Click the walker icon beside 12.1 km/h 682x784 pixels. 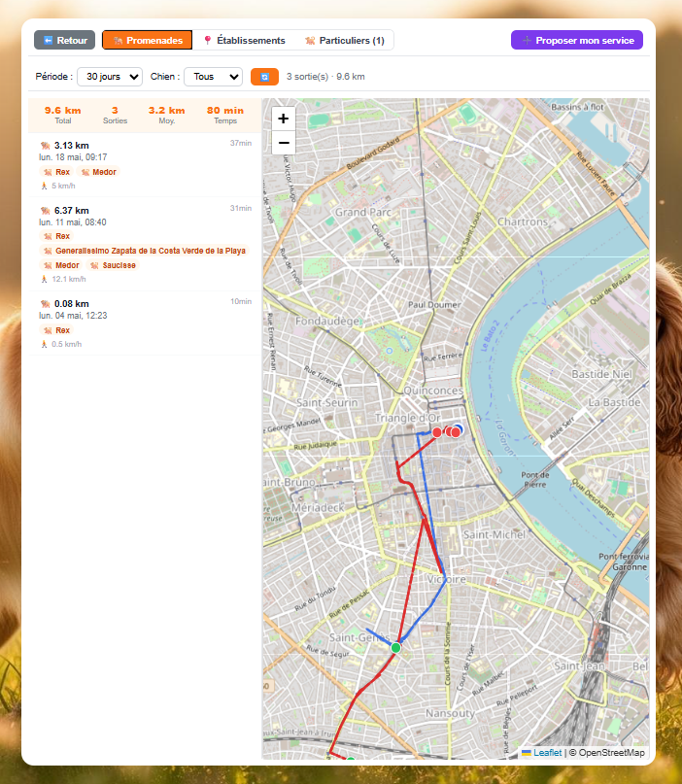[x=44, y=279]
